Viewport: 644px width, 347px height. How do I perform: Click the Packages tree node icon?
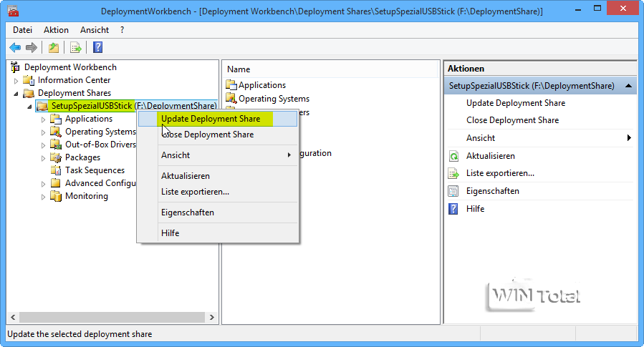click(56, 157)
